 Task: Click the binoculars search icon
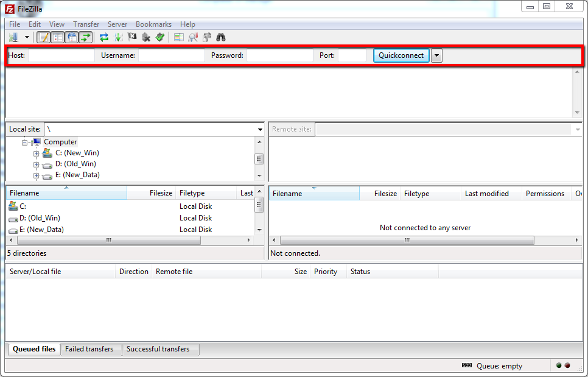coord(221,38)
